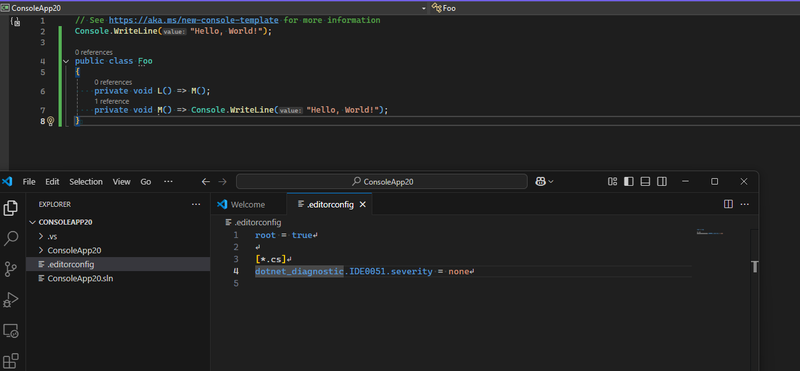Open Source Control view in VS Code
This screenshot has height=371, width=800.
tap(11, 269)
